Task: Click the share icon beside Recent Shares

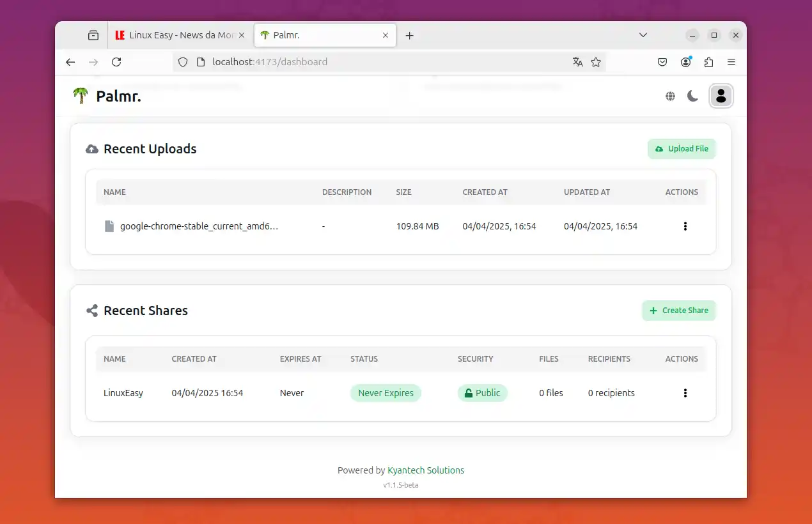Action: (92, 311)
